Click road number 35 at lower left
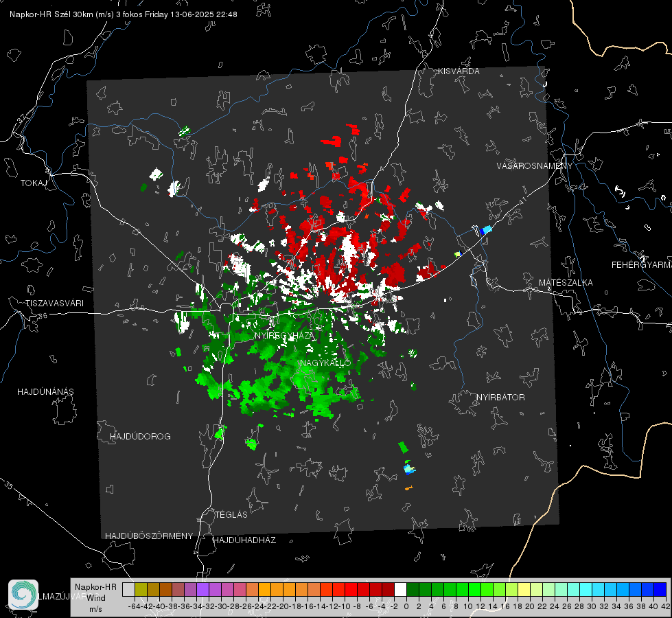The height and width of the screenshot is (618, 672). click(x=10, y=486)
